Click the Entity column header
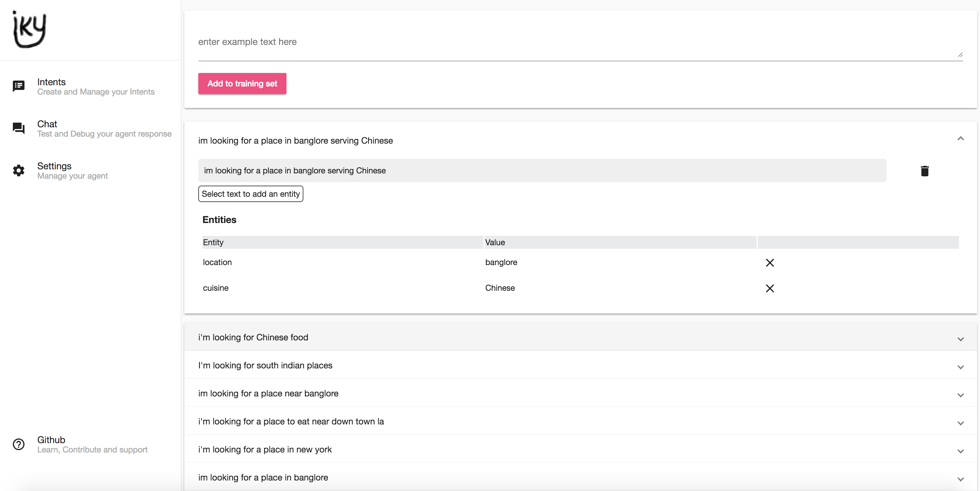This screenshot has height=491, width=980. tap(343, 243)
